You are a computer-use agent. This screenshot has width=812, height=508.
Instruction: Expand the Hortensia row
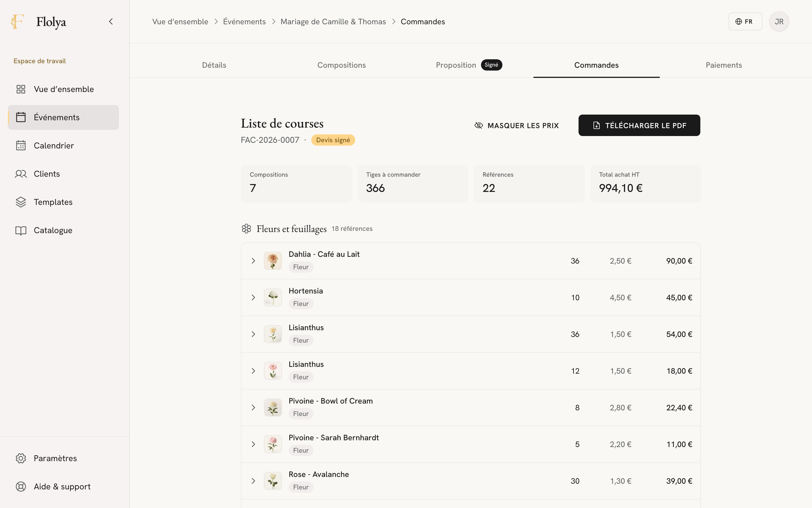pos(253,297)
